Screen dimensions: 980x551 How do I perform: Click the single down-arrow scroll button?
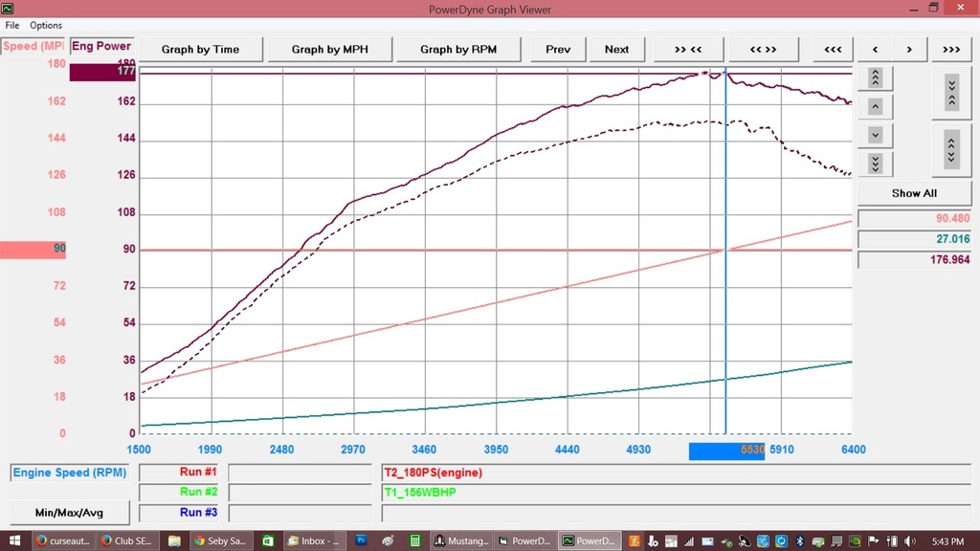(x=875, y=135)
